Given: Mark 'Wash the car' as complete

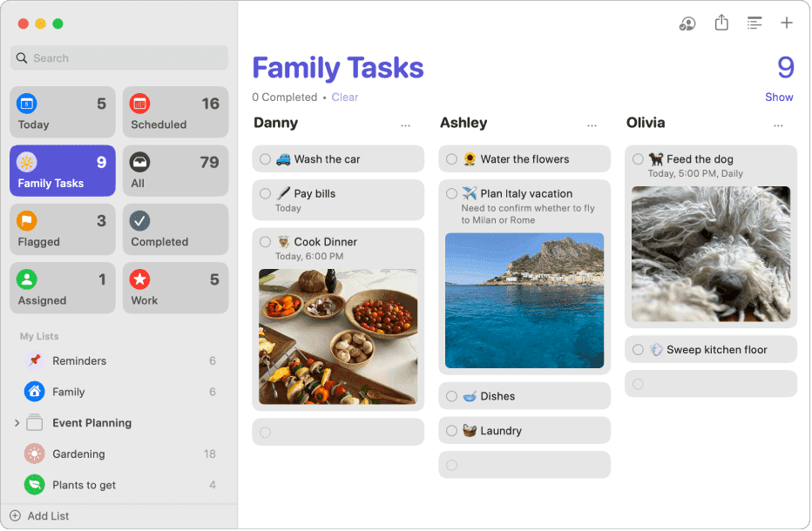Looking at the screenshot, I should coord(264,158).
